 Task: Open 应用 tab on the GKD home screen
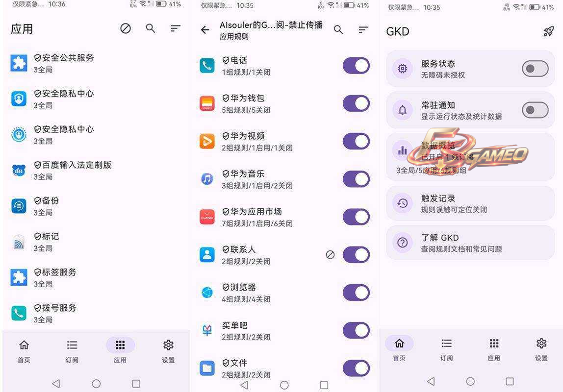[494, 349]
